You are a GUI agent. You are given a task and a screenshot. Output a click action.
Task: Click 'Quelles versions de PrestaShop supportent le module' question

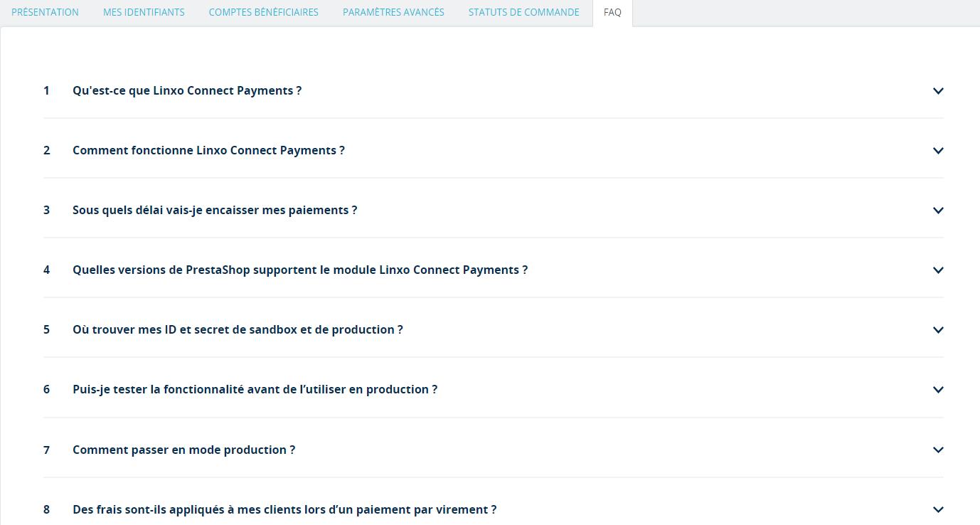pos(300,270)
